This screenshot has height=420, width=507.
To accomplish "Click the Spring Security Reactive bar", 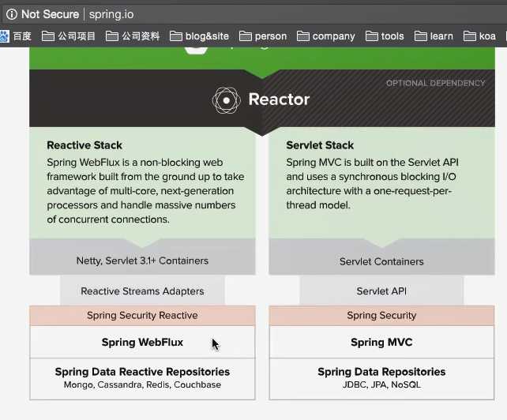I will [142, 315].
